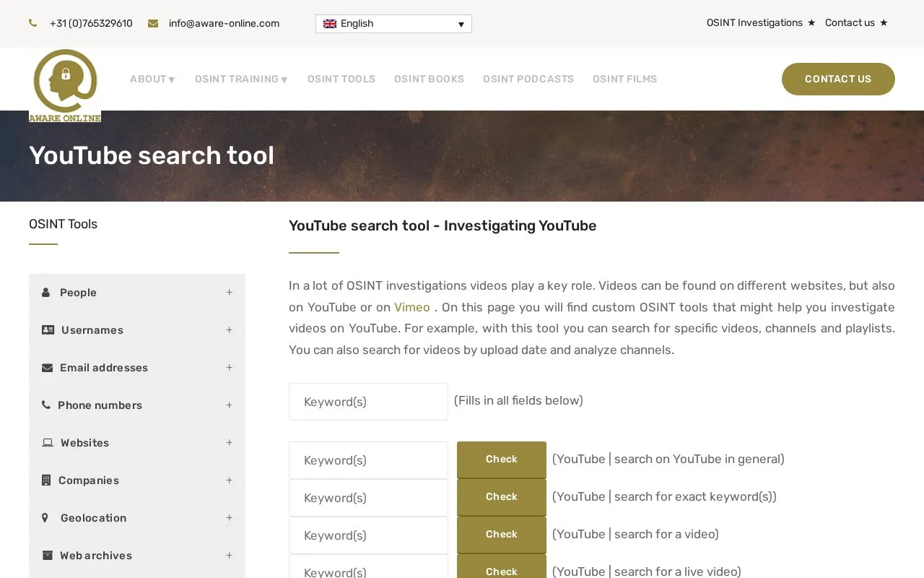
Task: Click Check for search for a video
Action: tap(502, 535)
